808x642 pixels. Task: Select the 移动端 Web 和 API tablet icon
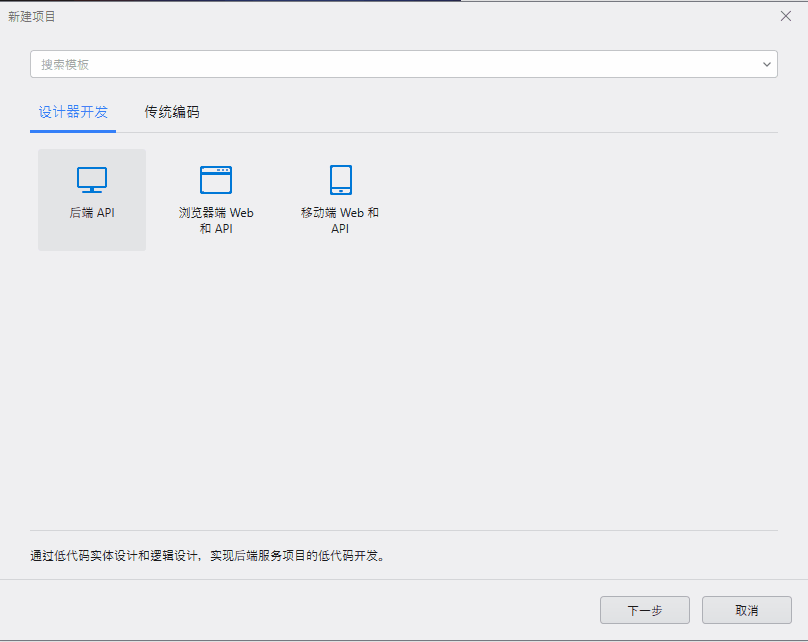coord(341,180)
